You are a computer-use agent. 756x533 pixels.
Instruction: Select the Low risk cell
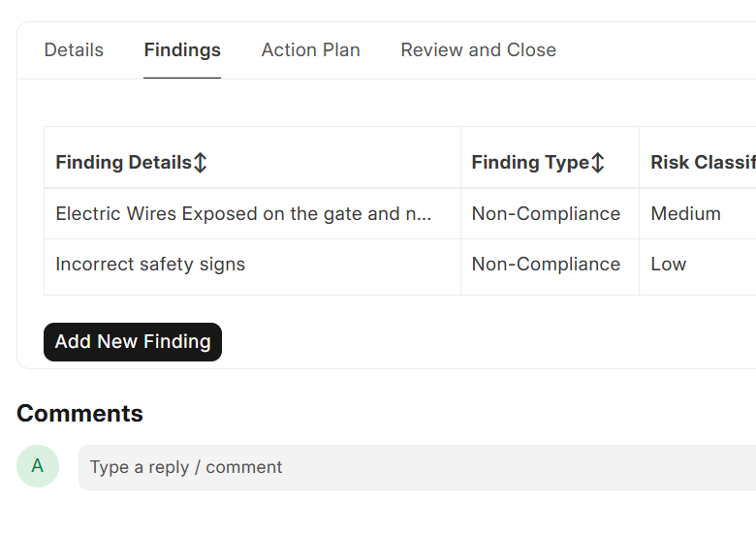[x=669, y=265]
